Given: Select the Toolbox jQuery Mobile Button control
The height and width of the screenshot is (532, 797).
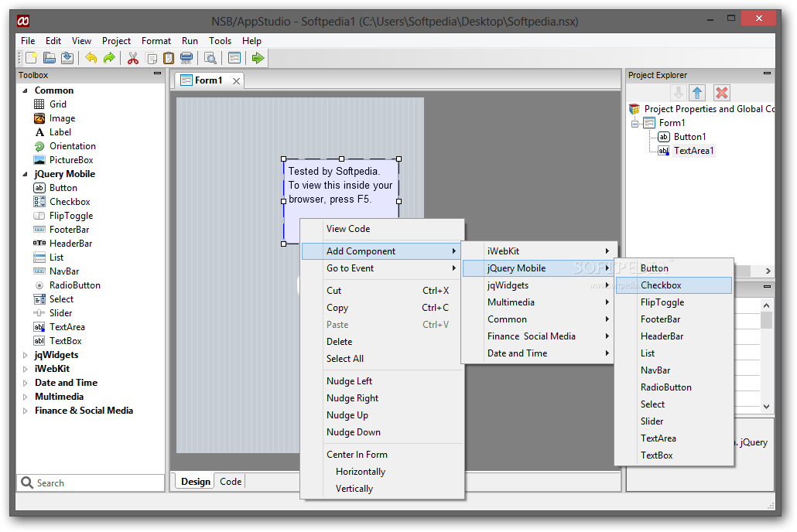Looking at the screenshot, I should tap(55, 188).
